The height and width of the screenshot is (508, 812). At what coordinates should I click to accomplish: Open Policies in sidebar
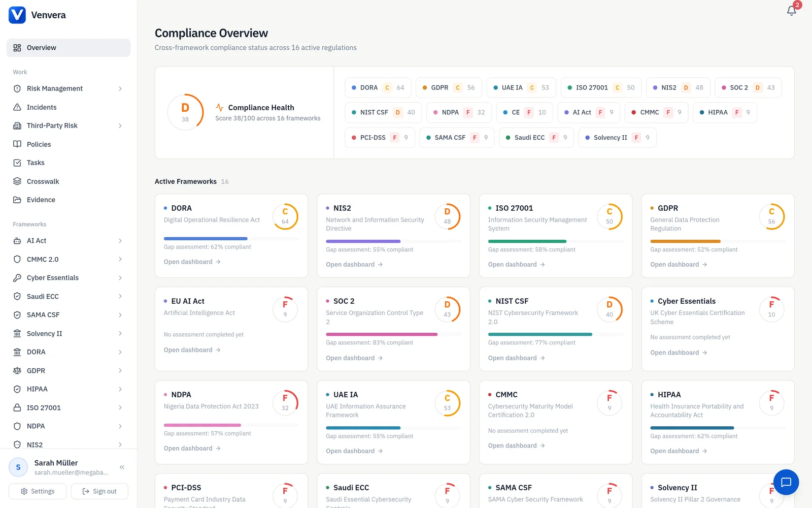click(69, 144)
